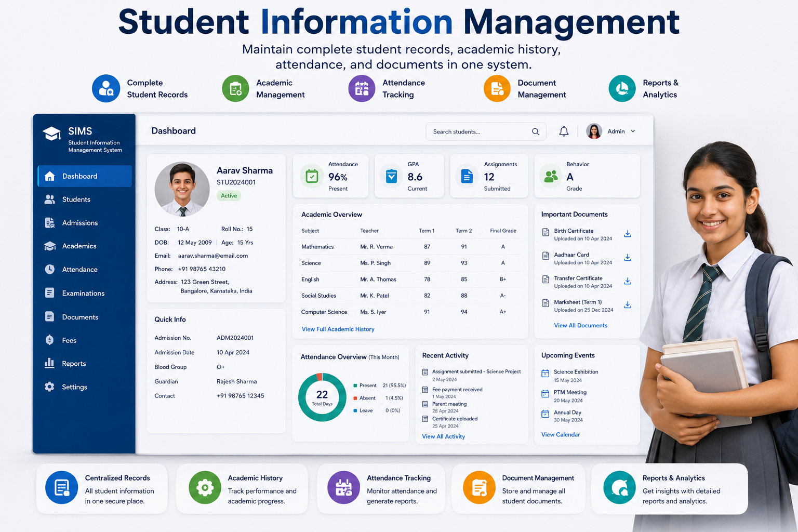This screenshot has width=798, height=532.
Task: Click the red Absent legend marker
Action: (355, 398)
